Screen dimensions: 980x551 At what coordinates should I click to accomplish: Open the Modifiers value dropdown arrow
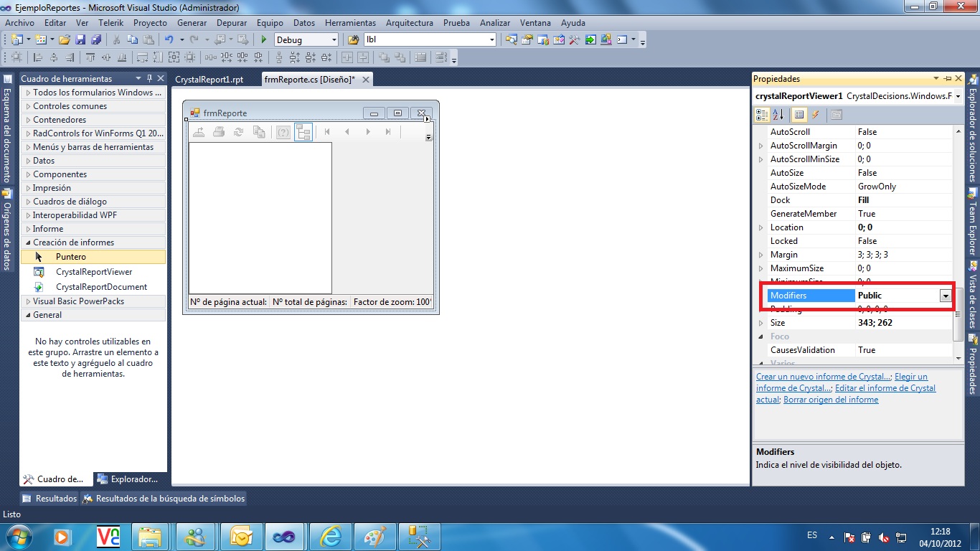pyautogui.click(x=946, y=296)
